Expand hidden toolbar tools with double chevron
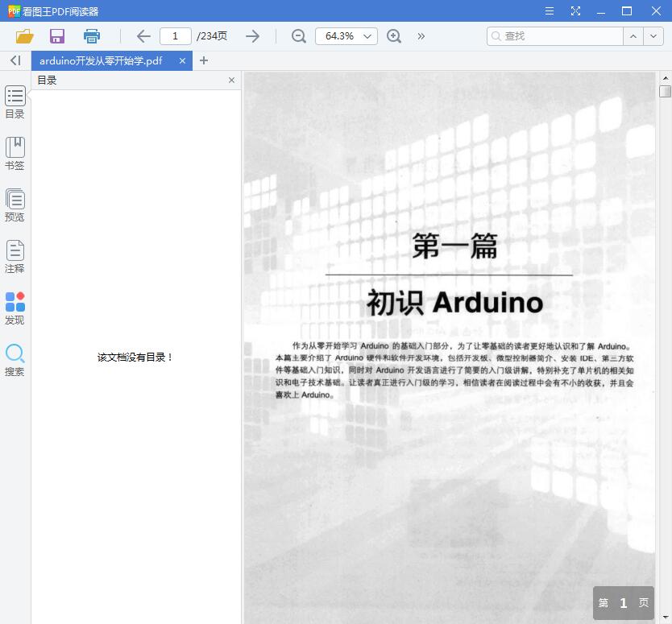 pos(421,36)
